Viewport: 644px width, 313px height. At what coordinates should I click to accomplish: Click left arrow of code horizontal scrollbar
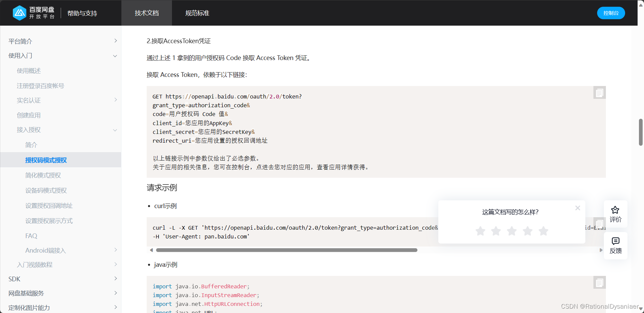151,250
